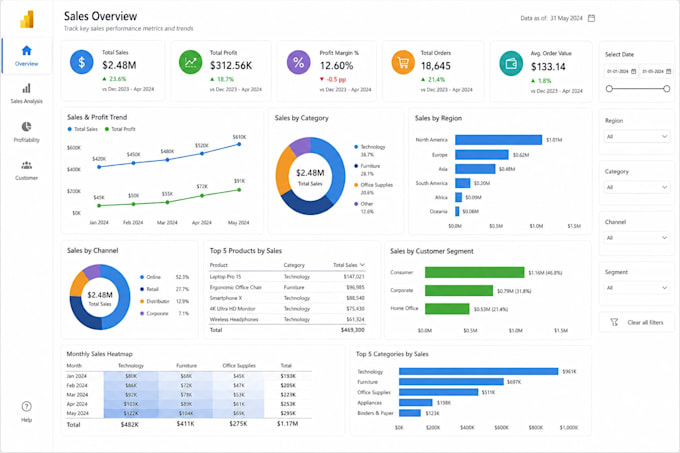Image resolution: width=680 pixels, height=453 pixels.
Task: Click the Total Sales dollar icon
Action: (82, 62)
